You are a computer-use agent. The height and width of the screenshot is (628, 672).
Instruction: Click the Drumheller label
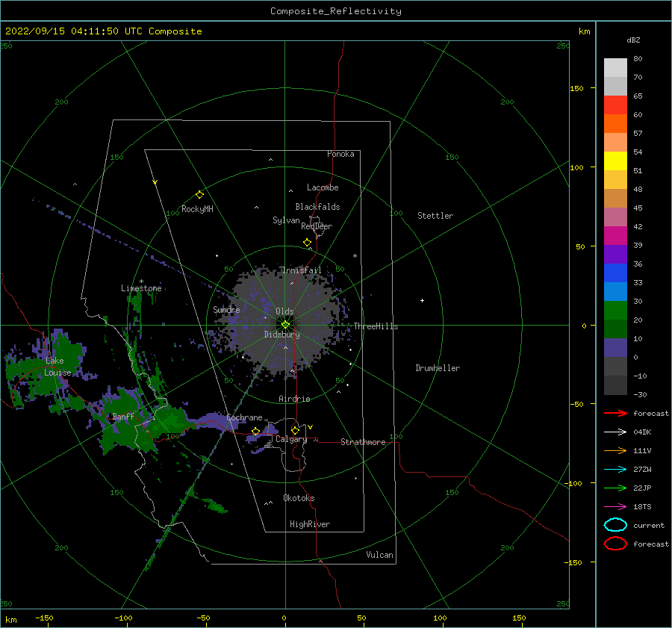[x=438, y=368]
